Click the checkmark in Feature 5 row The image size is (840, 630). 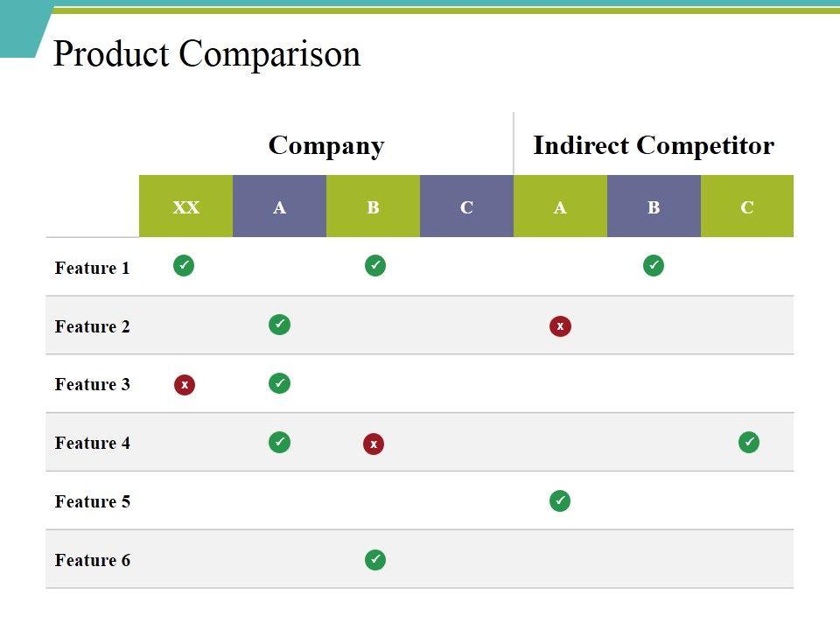pos(560,500)
